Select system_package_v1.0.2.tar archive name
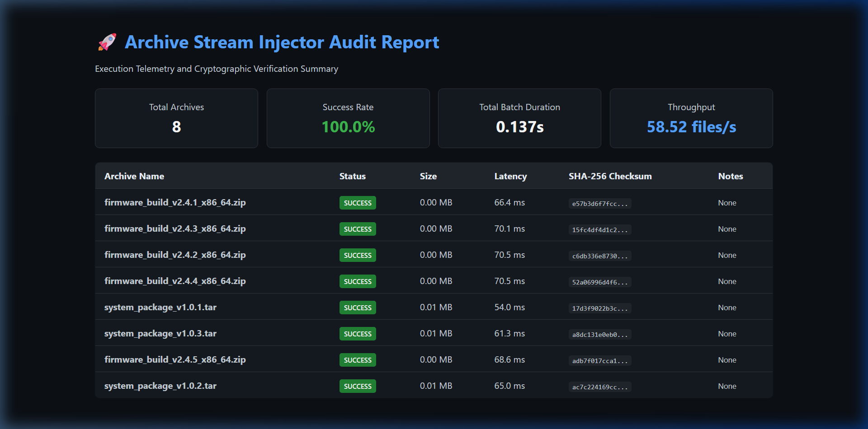This screenshot has width=868, height=429. click(160, 386)
